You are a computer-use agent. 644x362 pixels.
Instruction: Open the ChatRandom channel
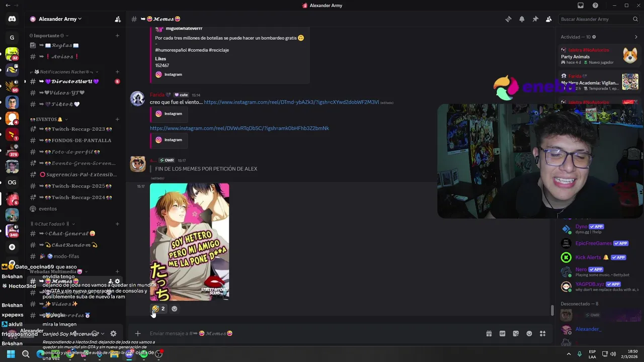[74, 245]
